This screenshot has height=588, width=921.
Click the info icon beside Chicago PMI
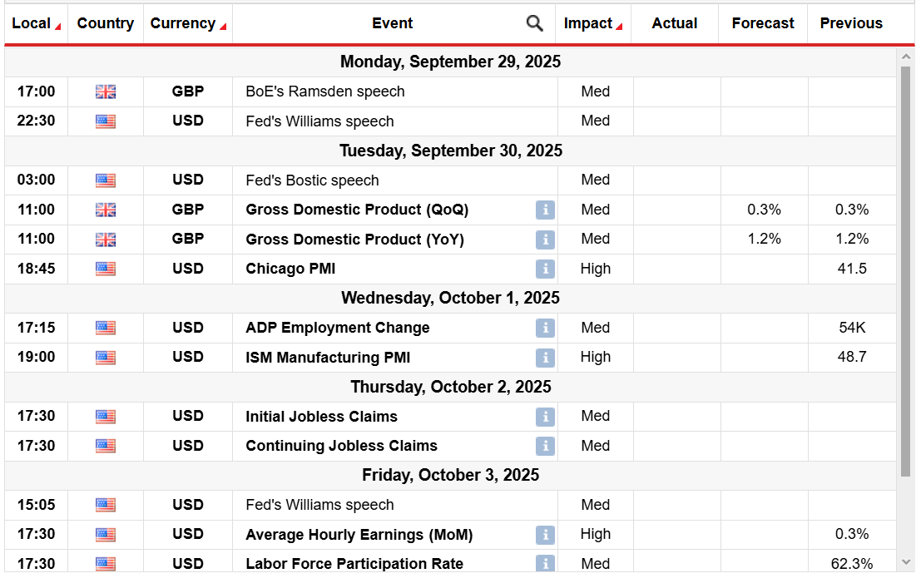pyautogui.click(x=545, y=269)
